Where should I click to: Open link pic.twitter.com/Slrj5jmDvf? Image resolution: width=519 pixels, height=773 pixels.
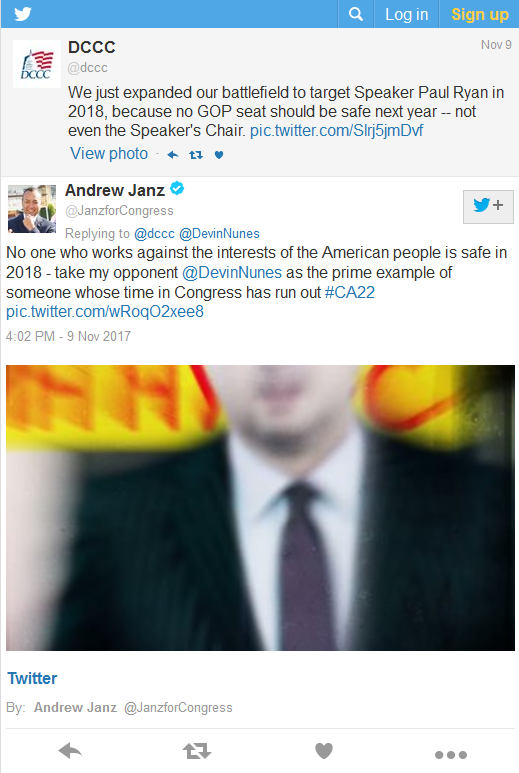(x=336, y=131)
